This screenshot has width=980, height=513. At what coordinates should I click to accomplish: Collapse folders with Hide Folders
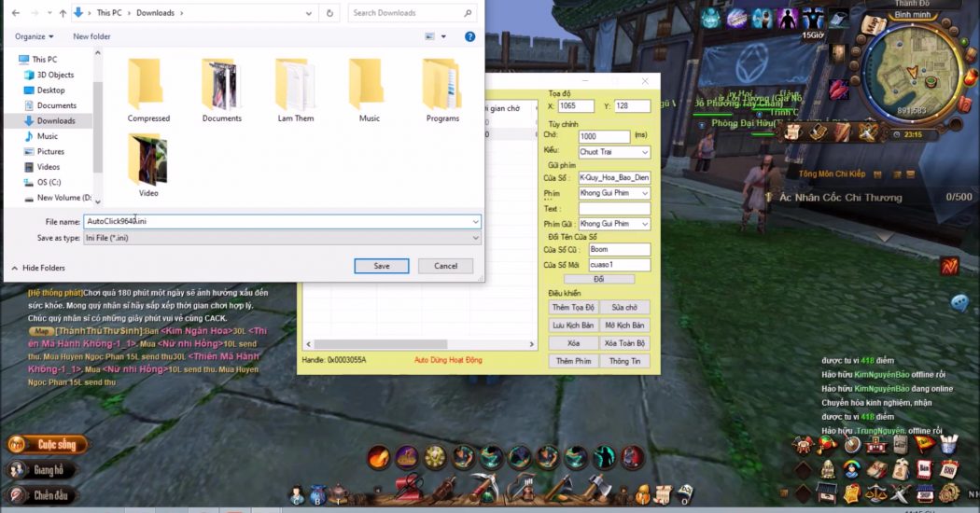click(37, 268)
